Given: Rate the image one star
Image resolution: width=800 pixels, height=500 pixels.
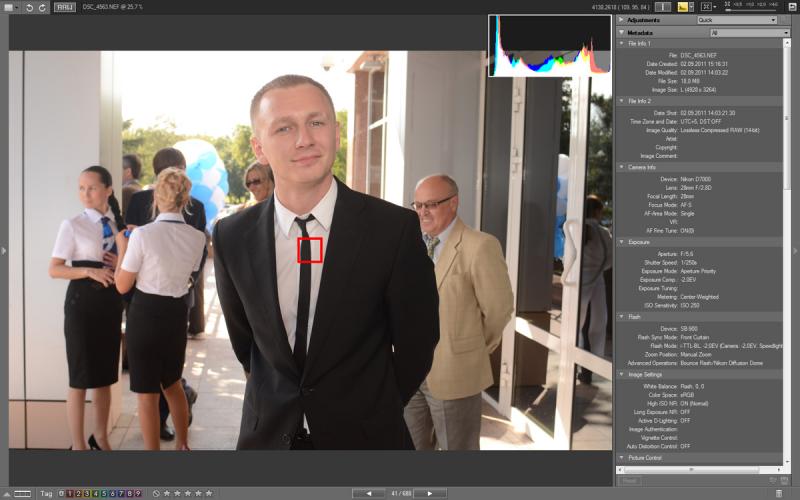Looking at the screenshot, I should pos(167,493).
